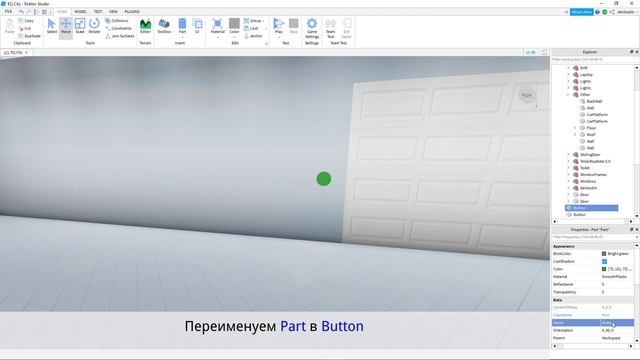This screenshot has height=360, width=640.
Task: Undo the last action
Action: [21, 12]
